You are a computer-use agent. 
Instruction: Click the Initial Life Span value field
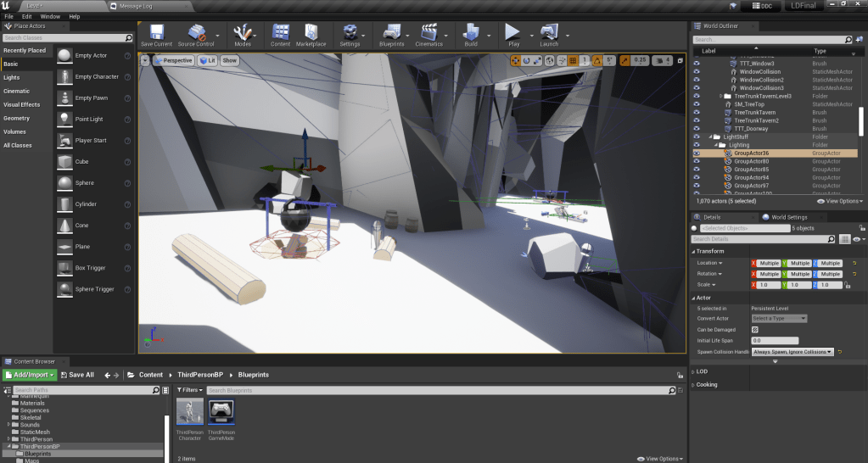775,340
